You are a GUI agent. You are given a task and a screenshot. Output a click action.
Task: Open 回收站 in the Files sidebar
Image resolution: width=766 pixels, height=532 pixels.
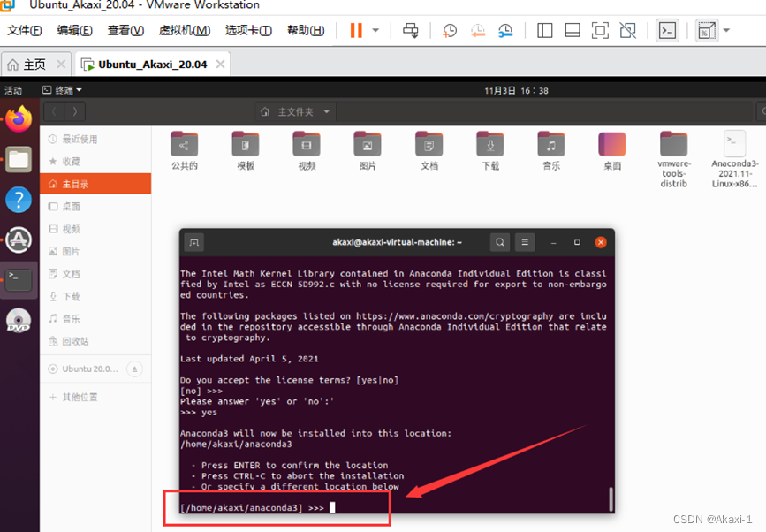95,341
